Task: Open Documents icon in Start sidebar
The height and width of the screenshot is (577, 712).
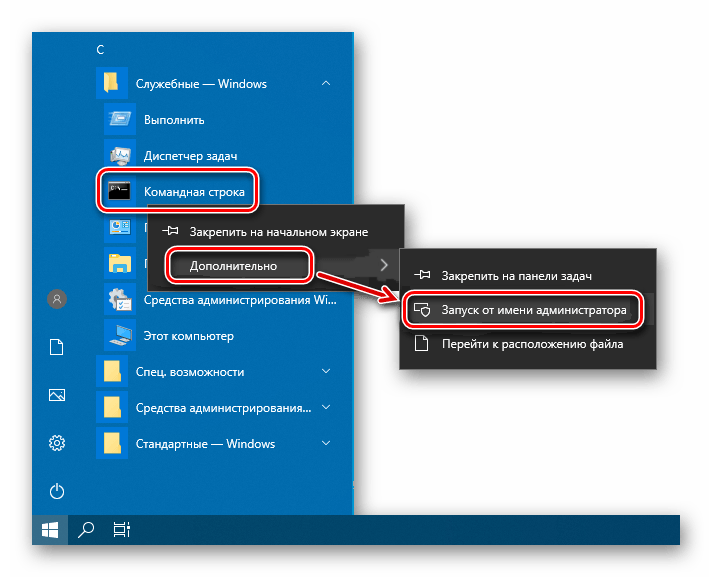Action: (x=57, y=347)
